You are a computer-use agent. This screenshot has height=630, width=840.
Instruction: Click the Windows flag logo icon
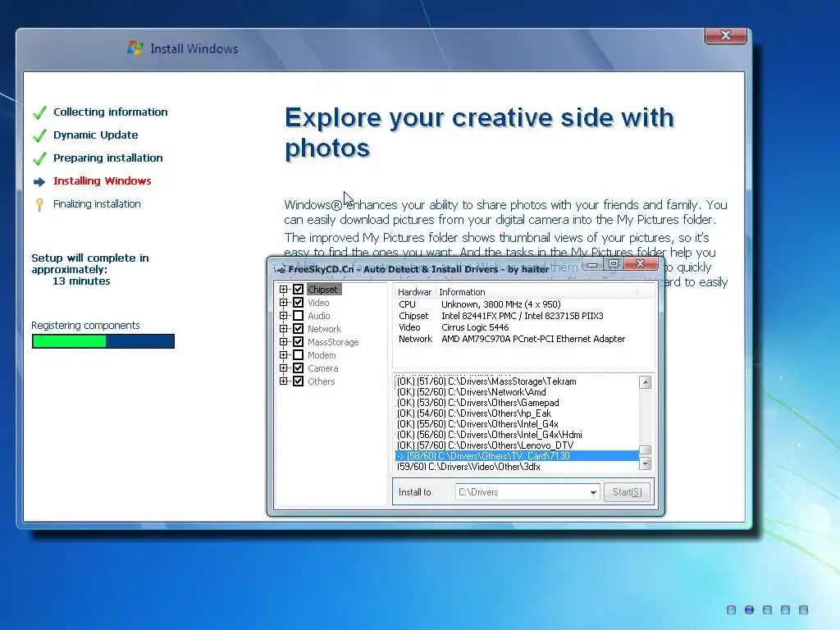(x=135, y=48)
